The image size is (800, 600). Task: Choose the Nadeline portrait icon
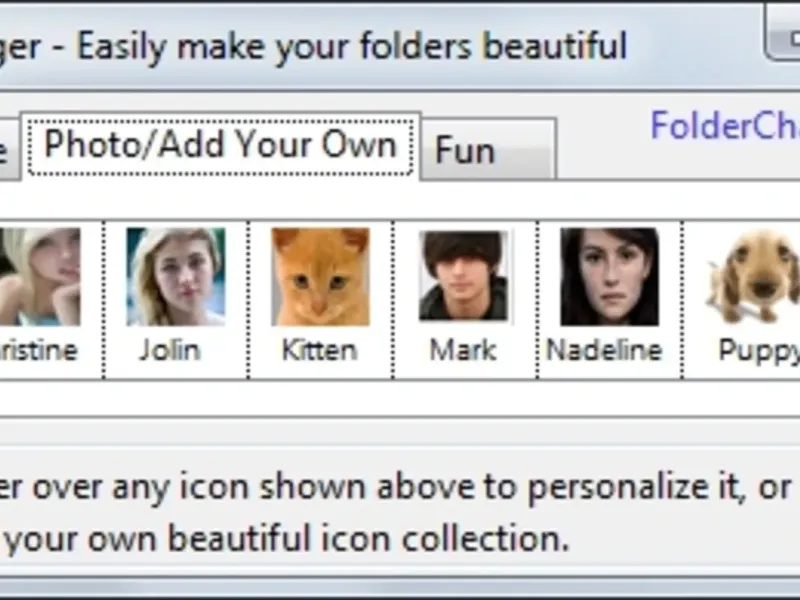[608, 276]
